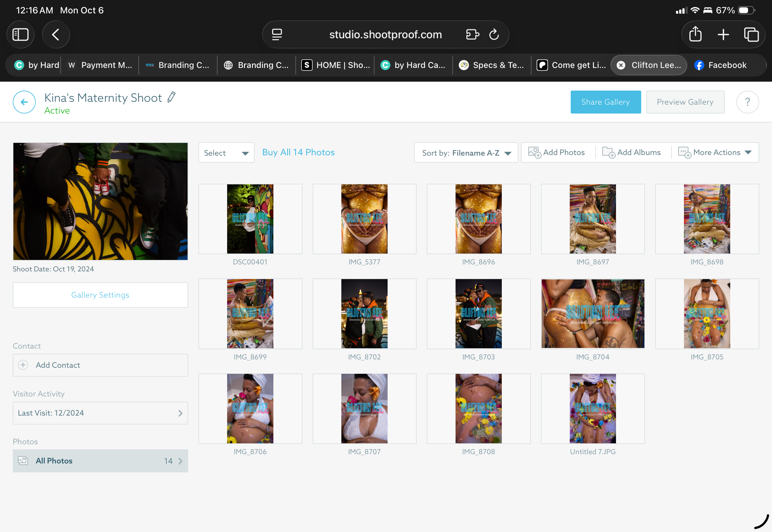Image resolution: width=772 pixels, height=532 pixels.
Task: Expand the More Actions menu
Action: click(715, 153)
